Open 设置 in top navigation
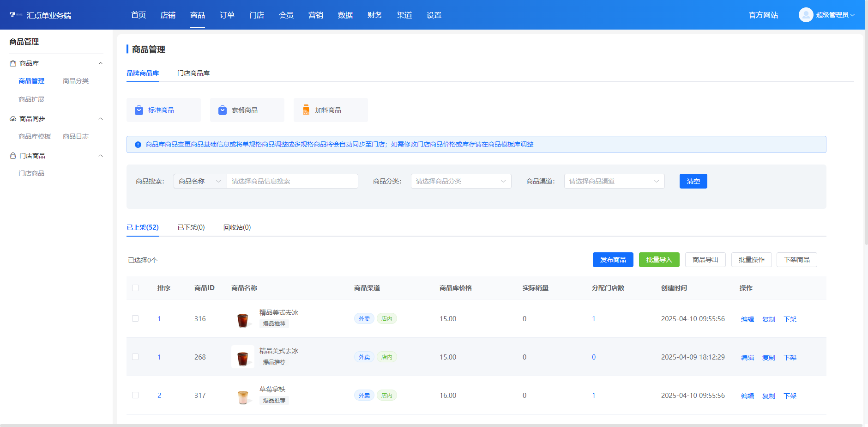Screen dimensions: 868x427 [434, 15]
